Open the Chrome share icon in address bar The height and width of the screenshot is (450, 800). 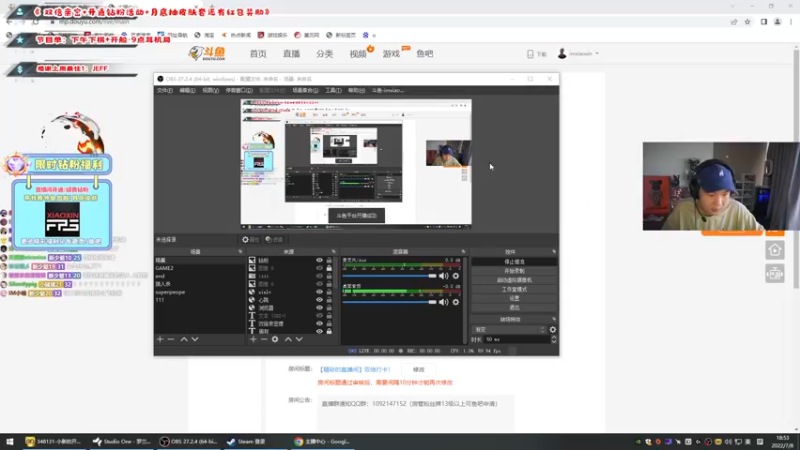pyautogui.click(x=734, y=22)
